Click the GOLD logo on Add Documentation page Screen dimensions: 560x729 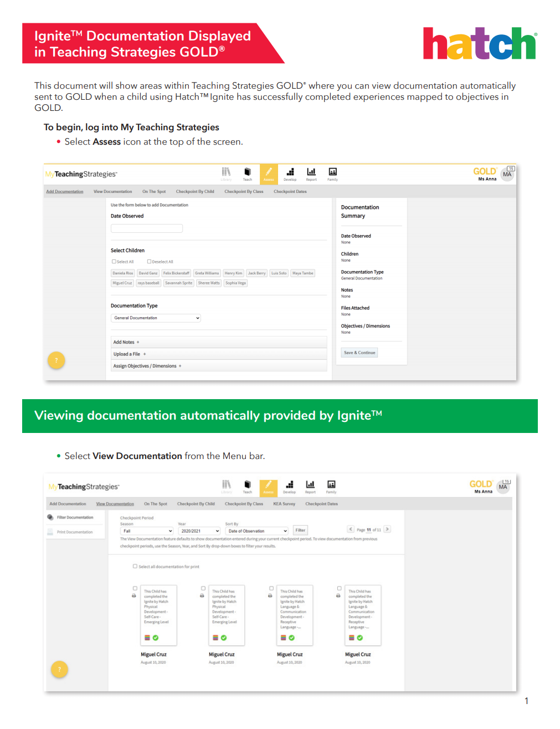(485, 172)
